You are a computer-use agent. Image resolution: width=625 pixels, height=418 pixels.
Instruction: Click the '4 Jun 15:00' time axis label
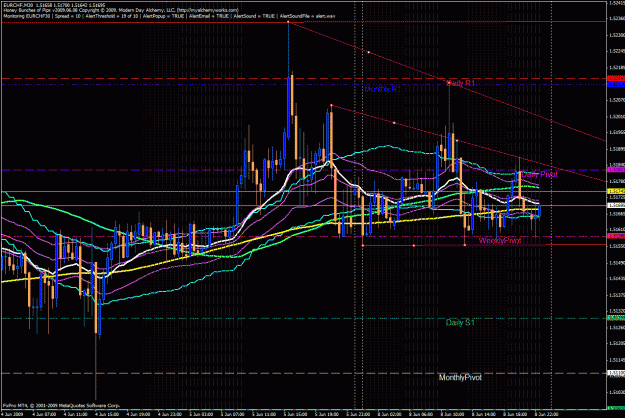(107, 414)
